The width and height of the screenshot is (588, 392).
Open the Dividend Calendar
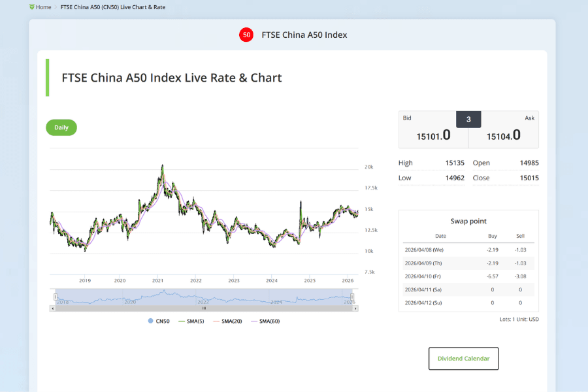pos(463,358)
